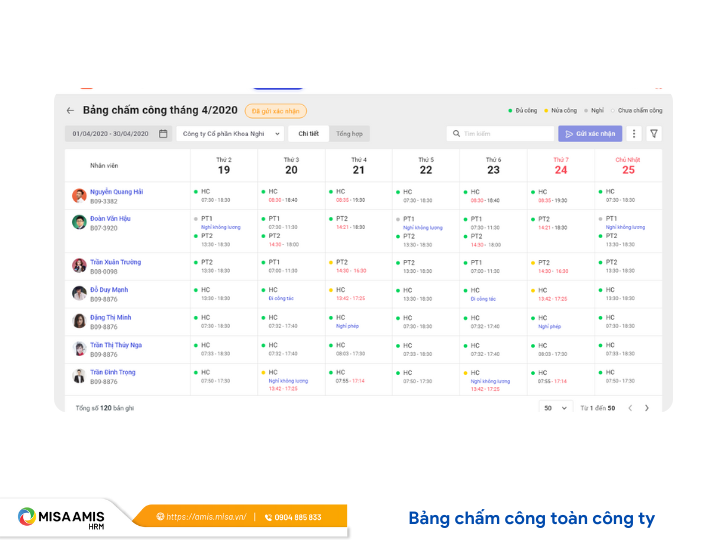Go to next page with right arrow
Viewport: 720px width, 540px height.
(647, 408)
